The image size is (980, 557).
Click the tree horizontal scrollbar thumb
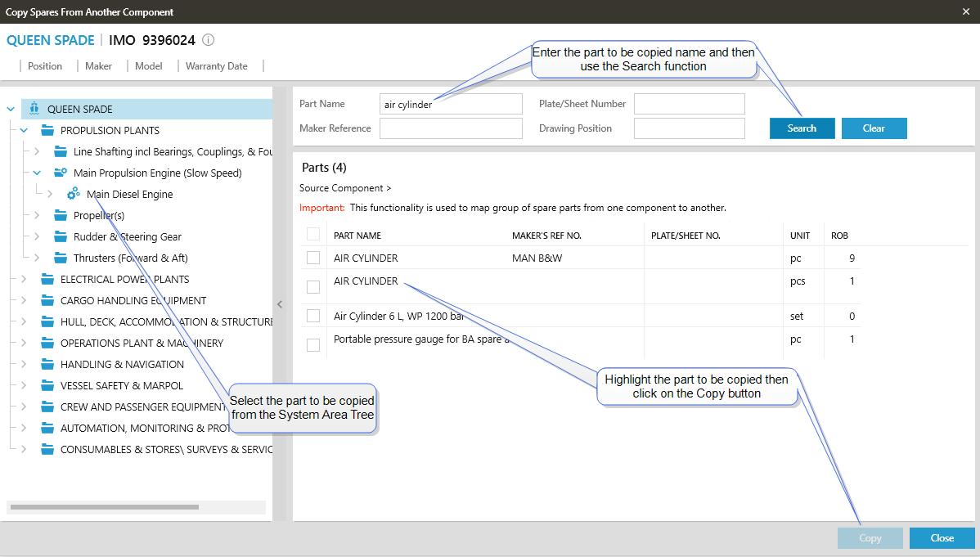[105, 507]
